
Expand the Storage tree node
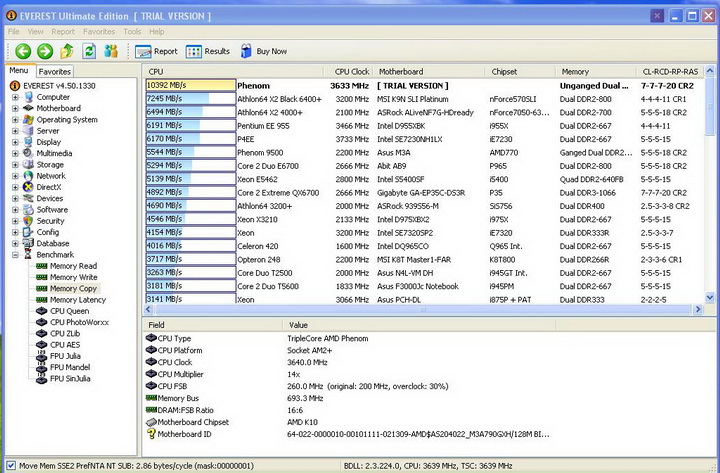click(x=15, y=165)
